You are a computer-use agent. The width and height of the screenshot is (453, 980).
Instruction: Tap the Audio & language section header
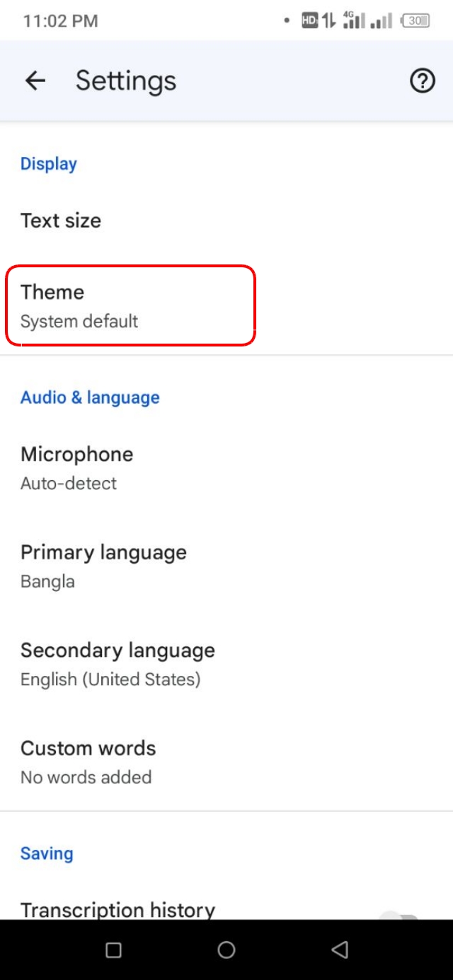point(90,397)
